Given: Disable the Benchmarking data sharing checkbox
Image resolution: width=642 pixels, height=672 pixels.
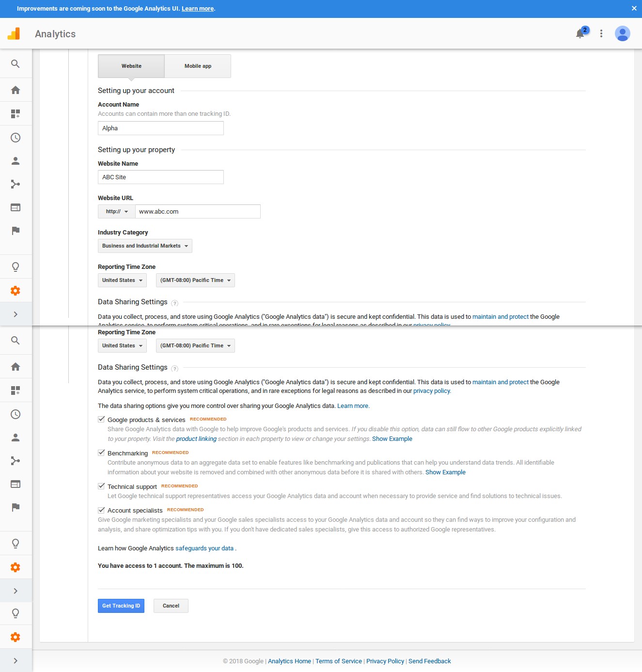Looking at the screenshot, I should pos(101,452).
